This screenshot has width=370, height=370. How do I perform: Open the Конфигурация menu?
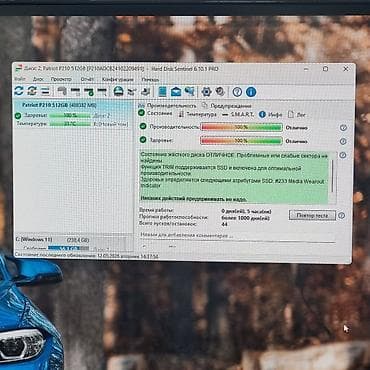[118, 80]
